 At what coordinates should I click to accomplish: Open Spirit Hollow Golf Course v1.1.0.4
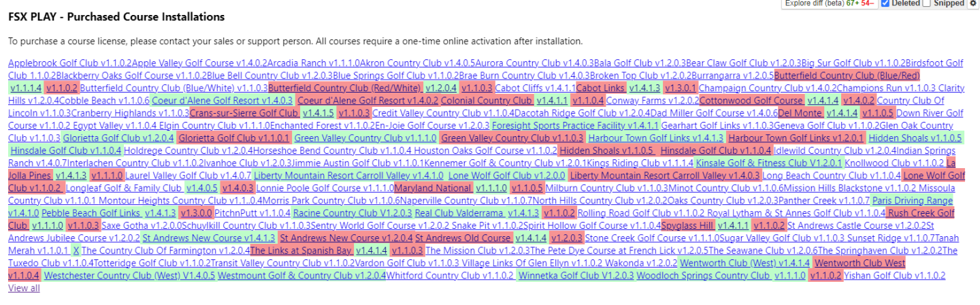pos(592,226)
